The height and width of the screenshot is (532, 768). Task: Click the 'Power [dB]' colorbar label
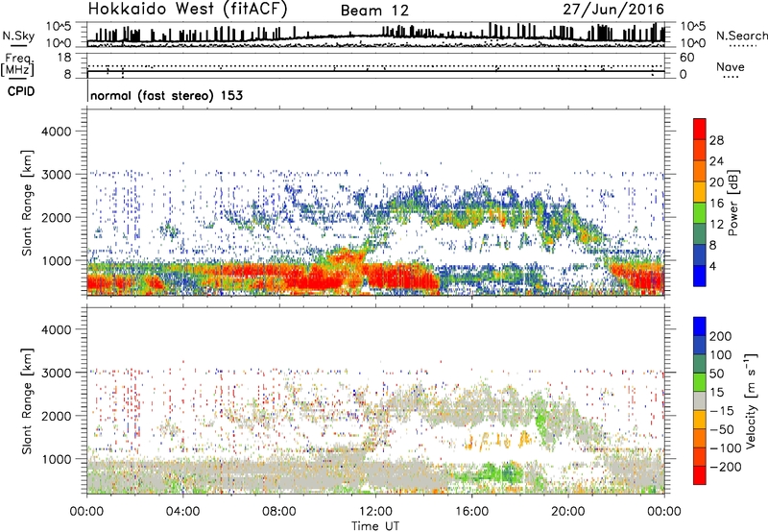[733, 203]
